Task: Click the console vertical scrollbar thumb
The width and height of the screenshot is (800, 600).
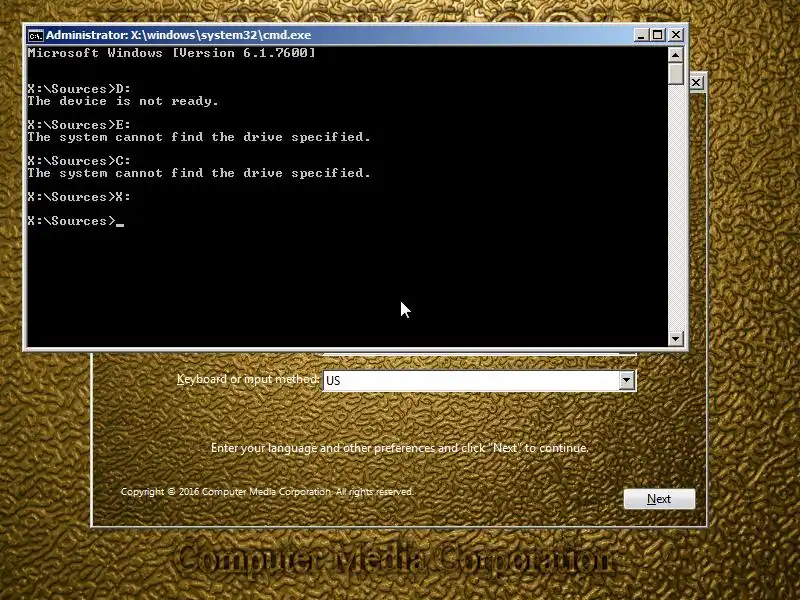Action: [676, 73]
